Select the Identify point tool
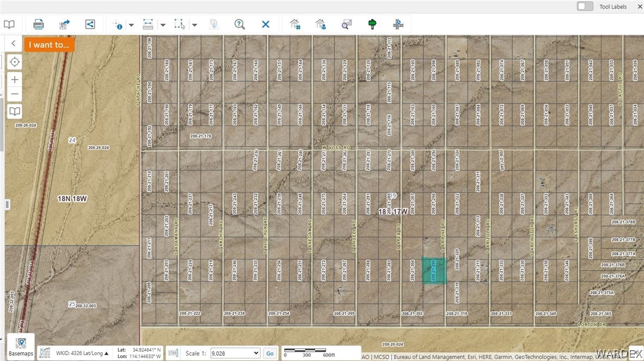Viewport: 644px width, 361px height. [x=118, y=24]
